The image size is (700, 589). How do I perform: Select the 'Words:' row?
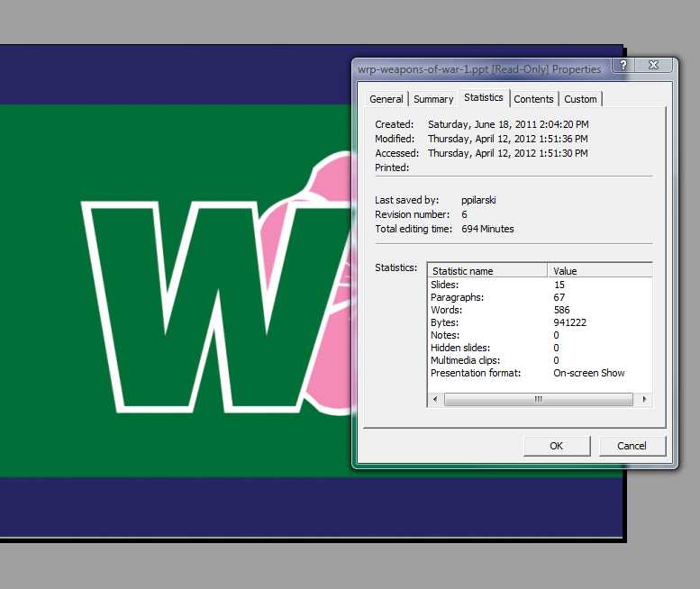541,310
